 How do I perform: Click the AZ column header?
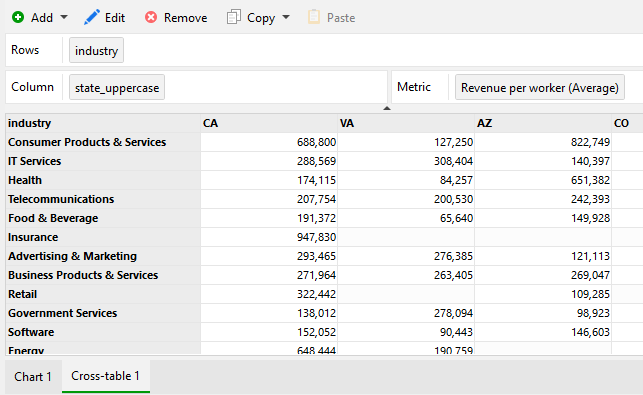pyautogui.click(x=543, y=123)
